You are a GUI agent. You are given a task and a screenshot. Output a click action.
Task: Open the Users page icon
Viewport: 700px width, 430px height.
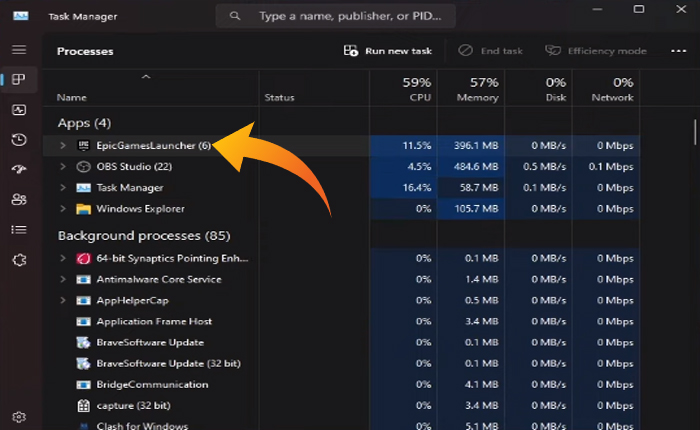[19, 200]
